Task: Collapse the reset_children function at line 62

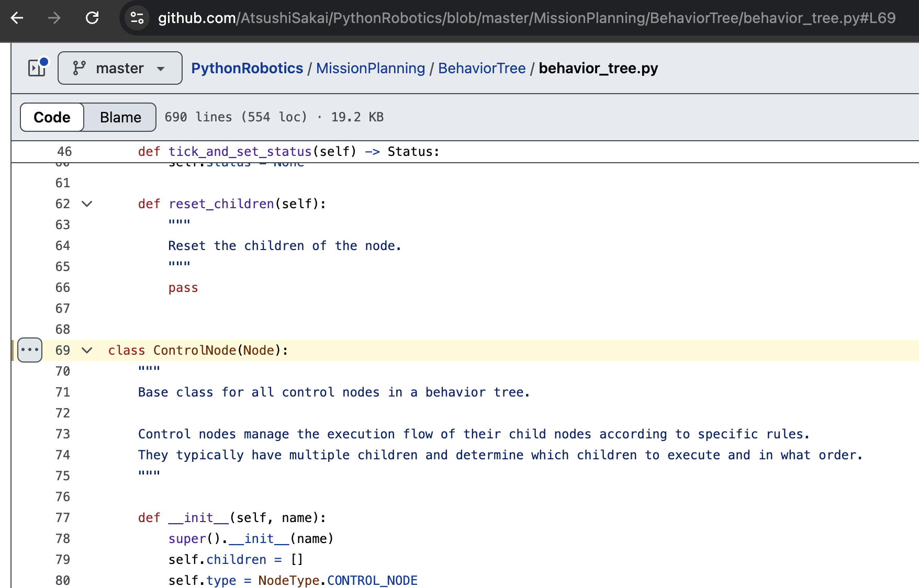Action: click(87, 204)
